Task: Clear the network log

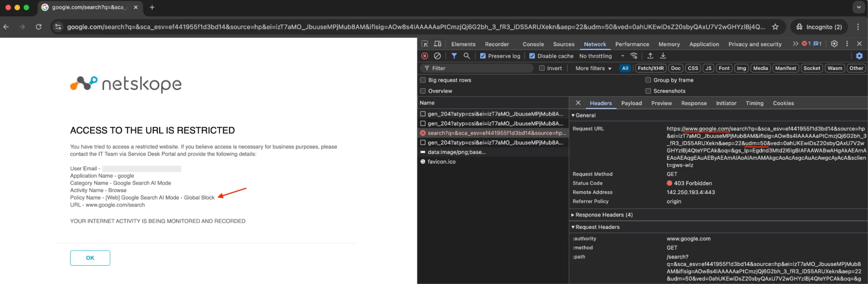Action: [x=437, y=56]
